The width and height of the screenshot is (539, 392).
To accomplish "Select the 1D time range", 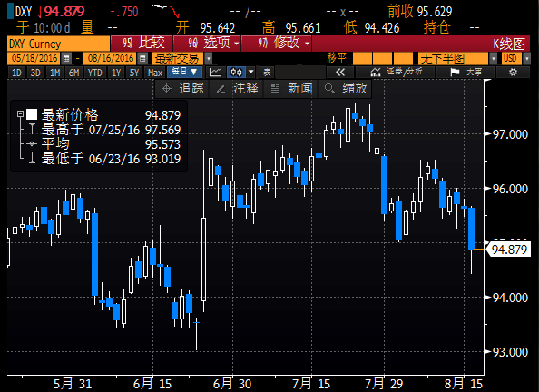I will tap(16, 73).
